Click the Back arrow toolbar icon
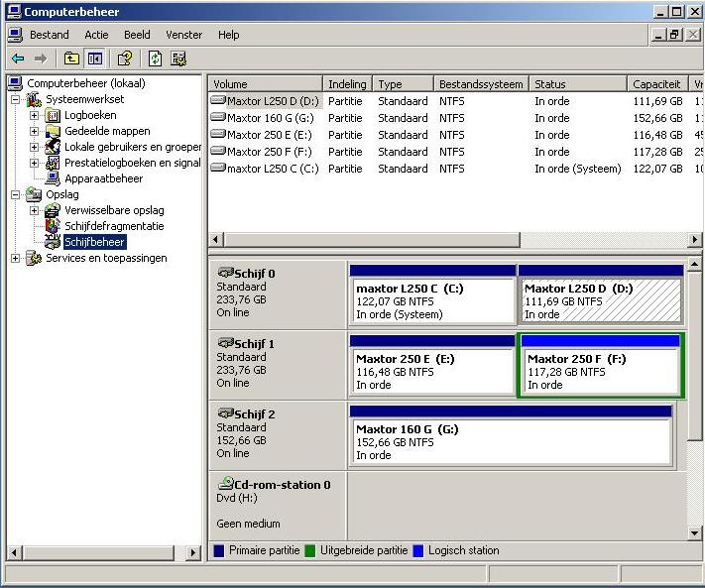 [x=19, y=59]
